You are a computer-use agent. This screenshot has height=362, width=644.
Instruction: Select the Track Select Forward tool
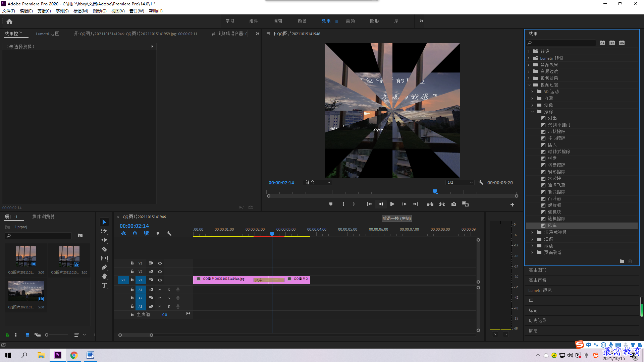(x=104, y=231)
